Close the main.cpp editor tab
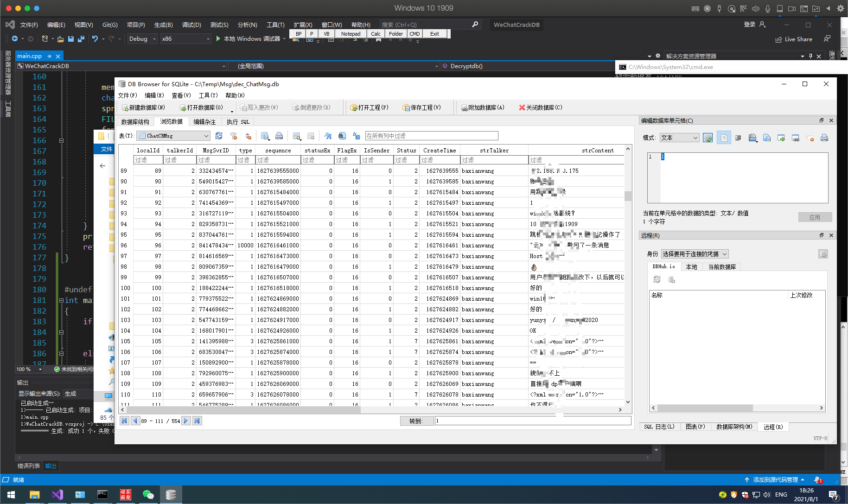Image resolution: width=848 pixels, height=504 pixels. pyautogui.click(x=58, y=56)
